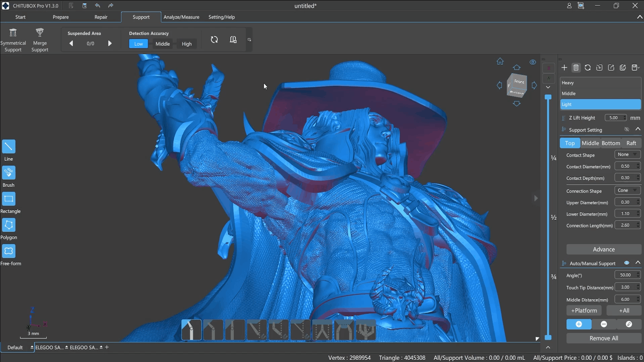The width and height of the screenshot is (644, 362).
Task: Refresh suspended area detection
Action: 214,40
